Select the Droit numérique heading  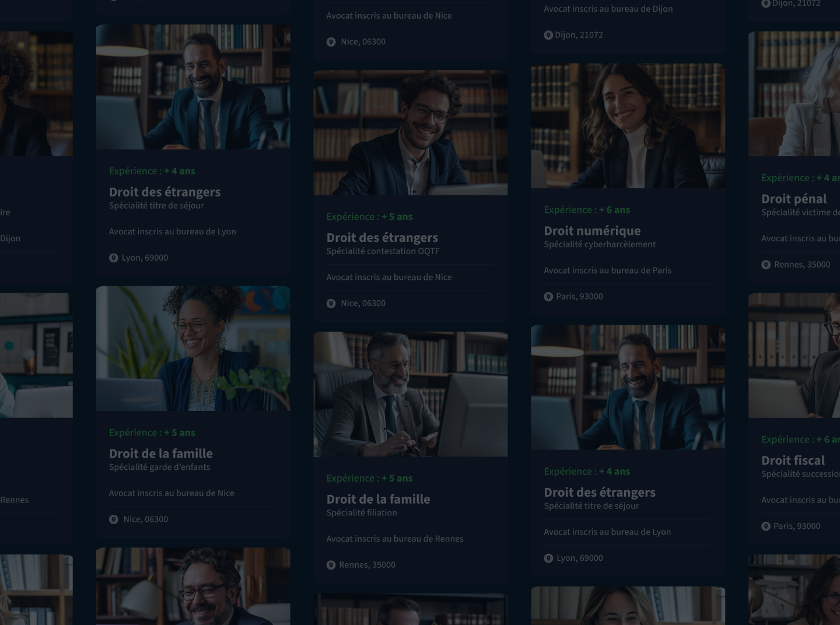coord(592,231)
